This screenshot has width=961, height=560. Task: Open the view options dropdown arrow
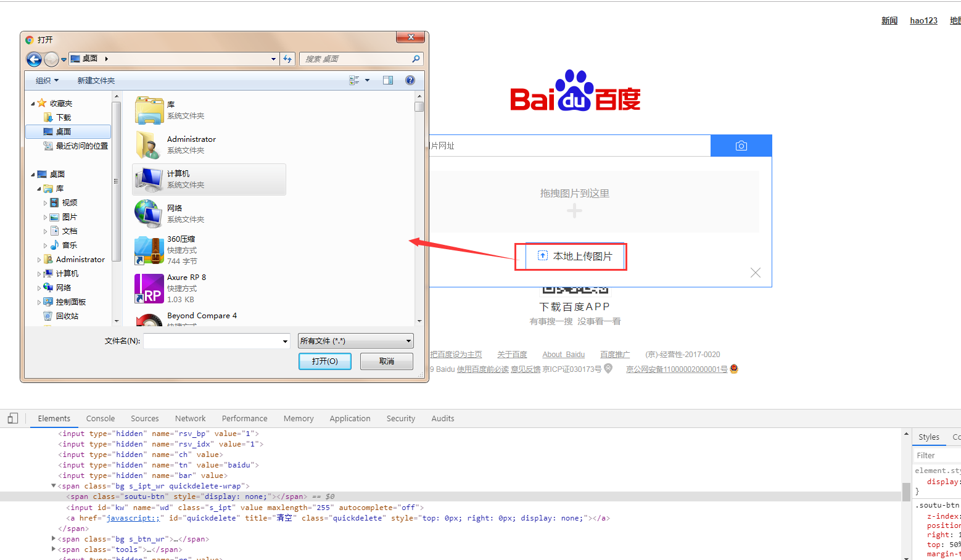tap(368, 80)
